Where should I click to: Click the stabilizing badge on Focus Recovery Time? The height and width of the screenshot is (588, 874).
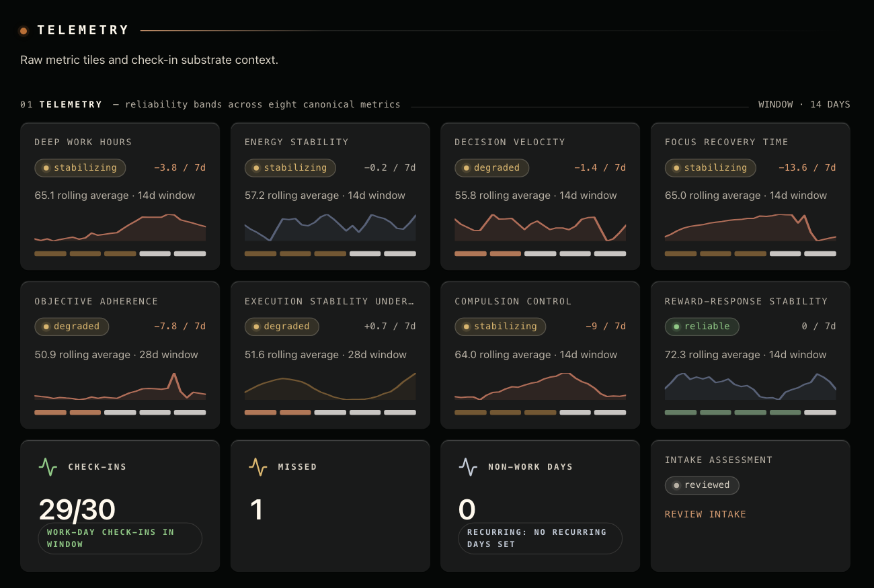click(x=711, y=167)
